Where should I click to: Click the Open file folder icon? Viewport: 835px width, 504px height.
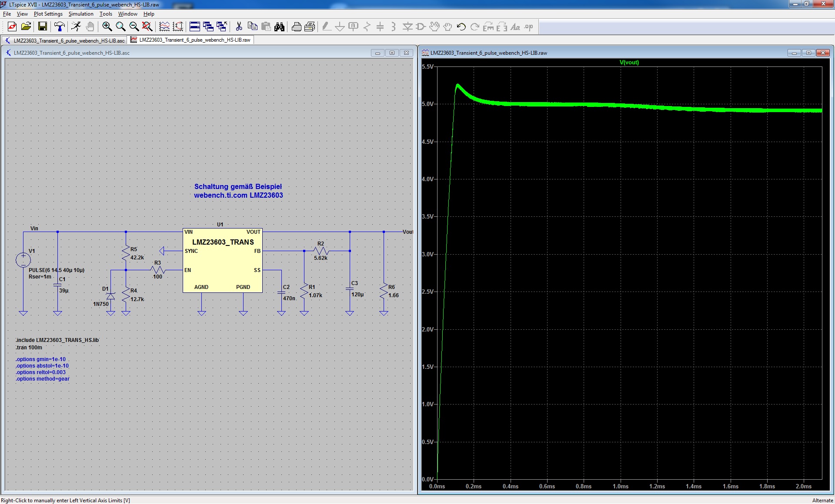point(26,27)
